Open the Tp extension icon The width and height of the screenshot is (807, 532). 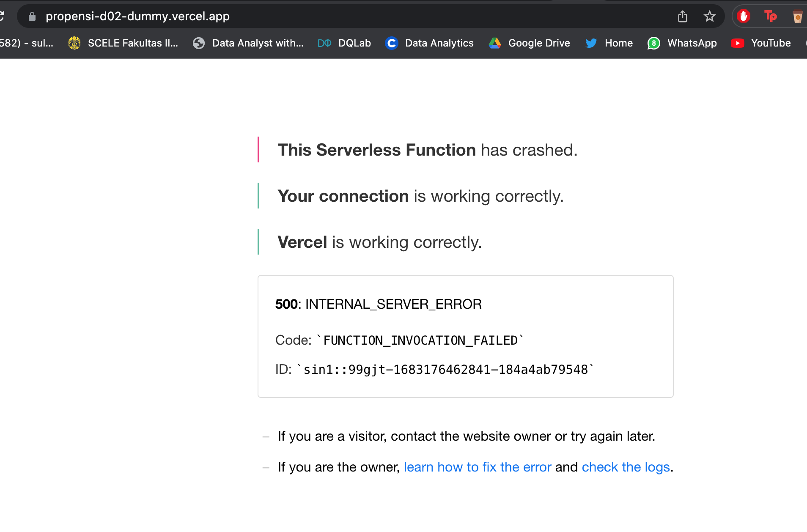click(x=770, y=16)
